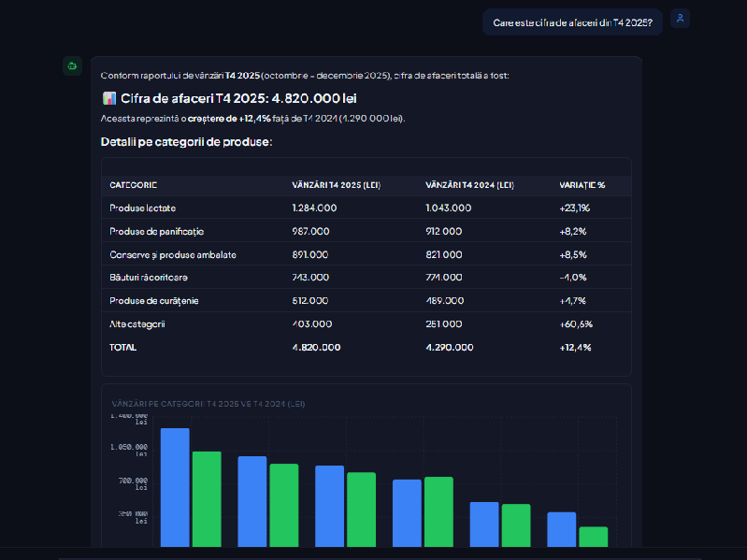The image size is (747, 560).
Task: Click the Băuturi răcoritoare category cell
Action: [x=149, y=278]
